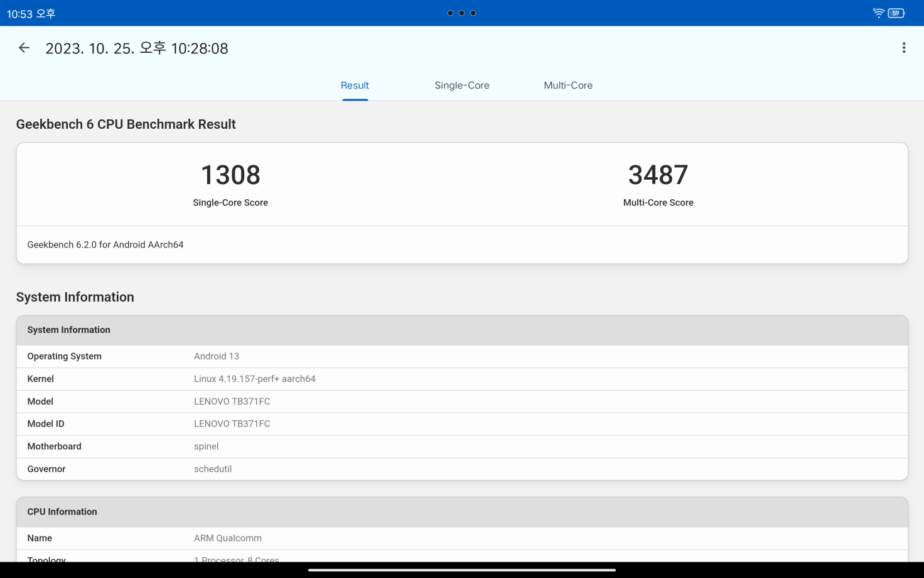This screenshot has height=578, width=924.
Task: Switch to the Multi-Core tab
Action: pyautogui.click(x=568, y=85)
